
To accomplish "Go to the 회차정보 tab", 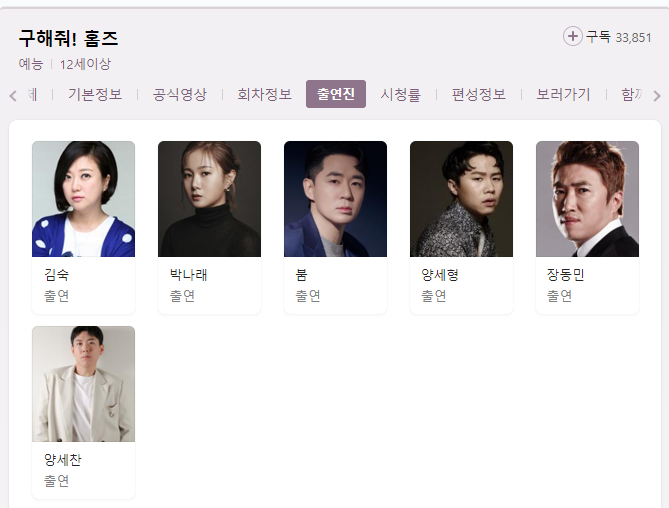I will point(265,94).
